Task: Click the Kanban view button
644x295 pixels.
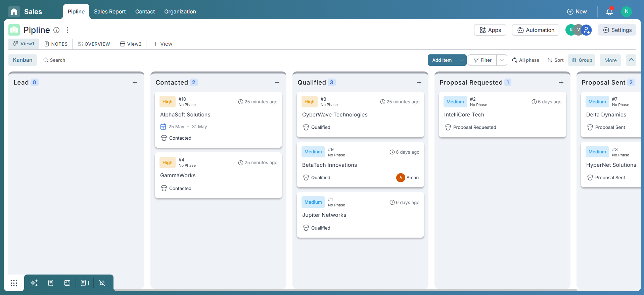Action: tap(22, 60)
